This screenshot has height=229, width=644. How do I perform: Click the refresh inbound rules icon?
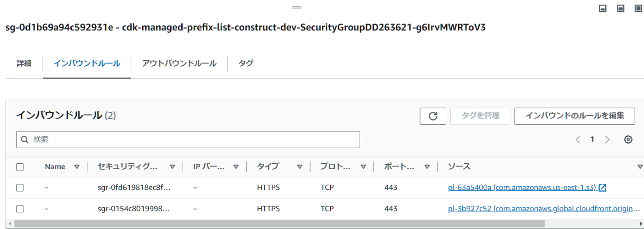433,116
